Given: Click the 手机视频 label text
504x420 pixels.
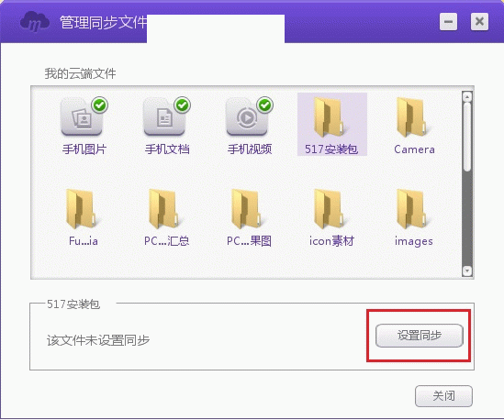Looking at the screenshot, I should point(250,149).
